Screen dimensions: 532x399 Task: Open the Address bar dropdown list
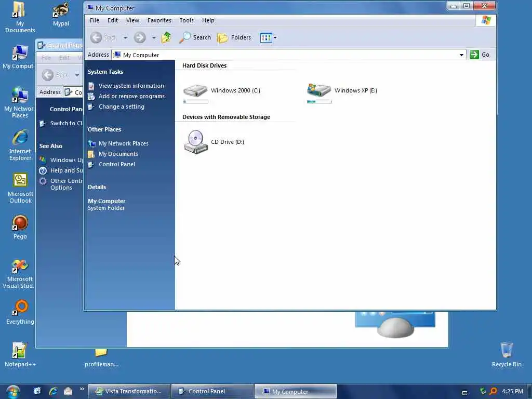(x=461, y=55)
